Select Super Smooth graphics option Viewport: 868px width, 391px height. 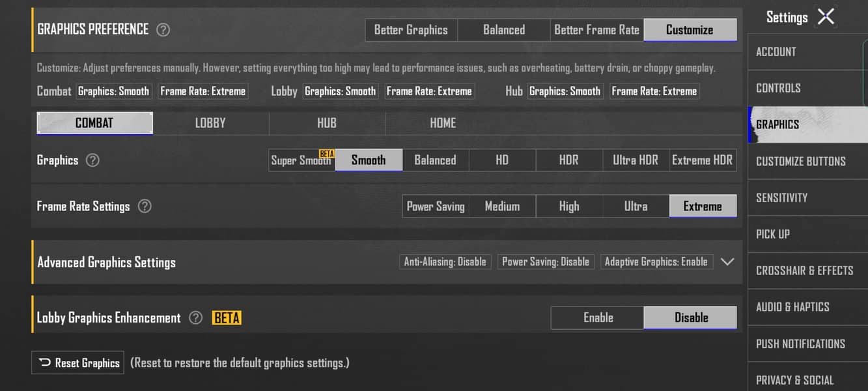302,160
